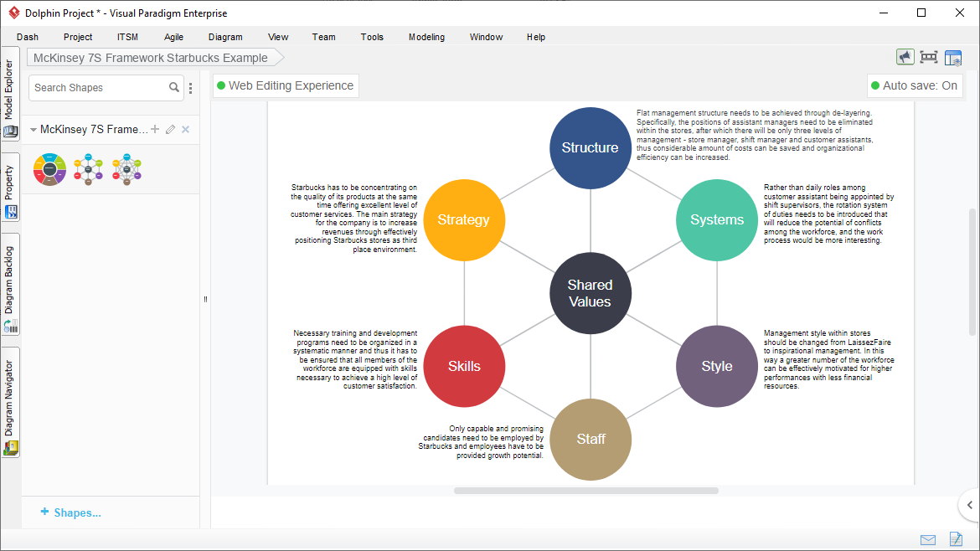Open the Project menu
This screenshot has width=980, height=551.
(78, 37)
